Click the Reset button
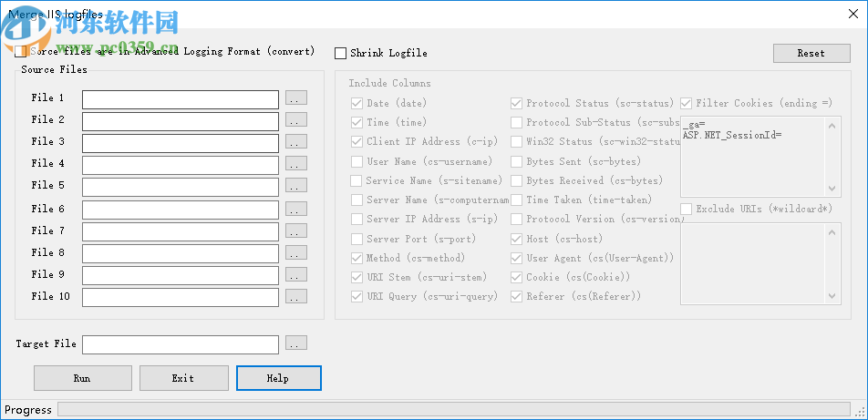This screenshot has width=868, height=420. coord(811,53)
